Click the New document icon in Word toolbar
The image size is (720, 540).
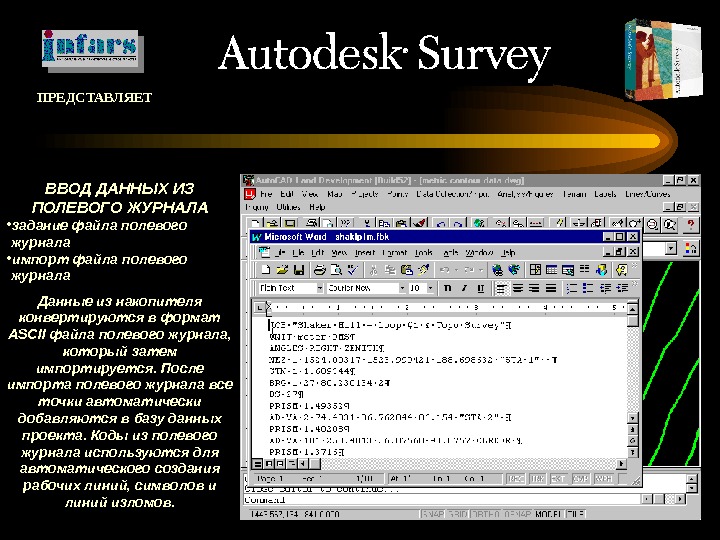click(x=265, y=270)
